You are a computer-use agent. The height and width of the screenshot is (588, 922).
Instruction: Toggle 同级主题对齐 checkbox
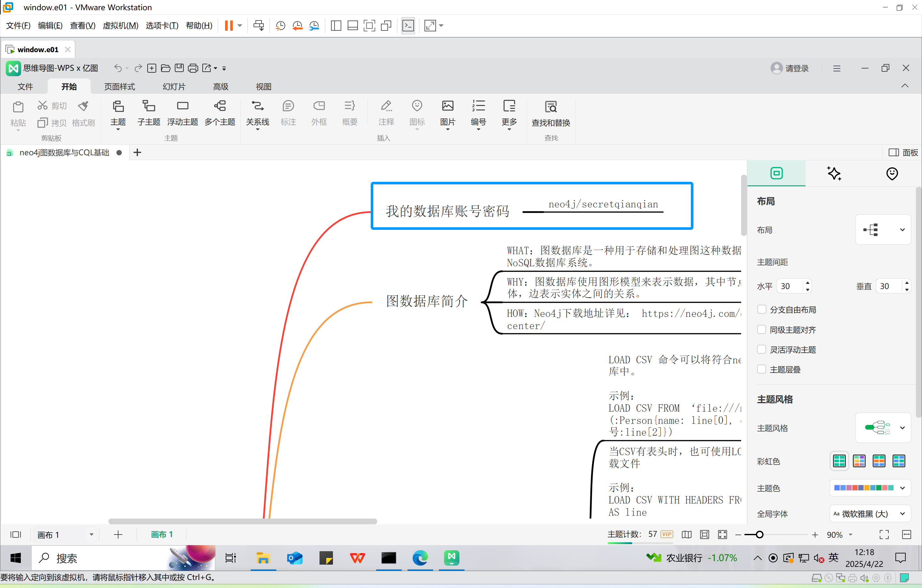coord(762,329)
